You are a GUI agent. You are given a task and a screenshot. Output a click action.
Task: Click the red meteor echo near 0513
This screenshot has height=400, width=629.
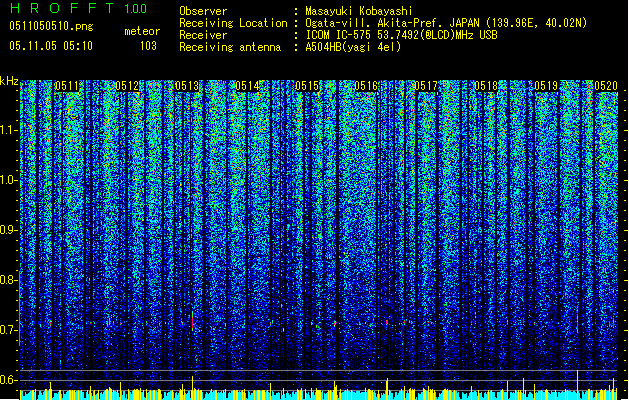[193, 321]
